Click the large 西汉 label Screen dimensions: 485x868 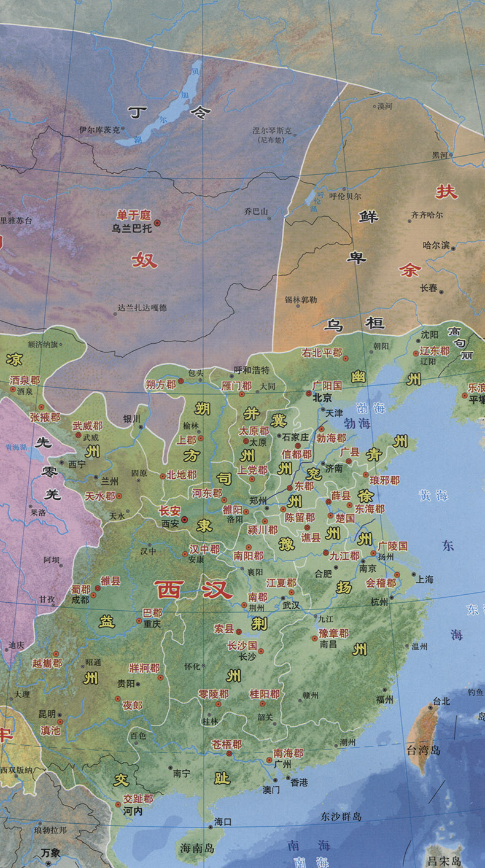click(x=194, y=590)
